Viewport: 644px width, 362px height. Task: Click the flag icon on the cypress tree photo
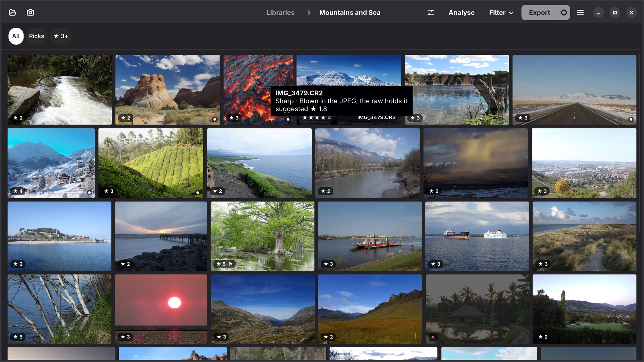[x=231, y=264]
